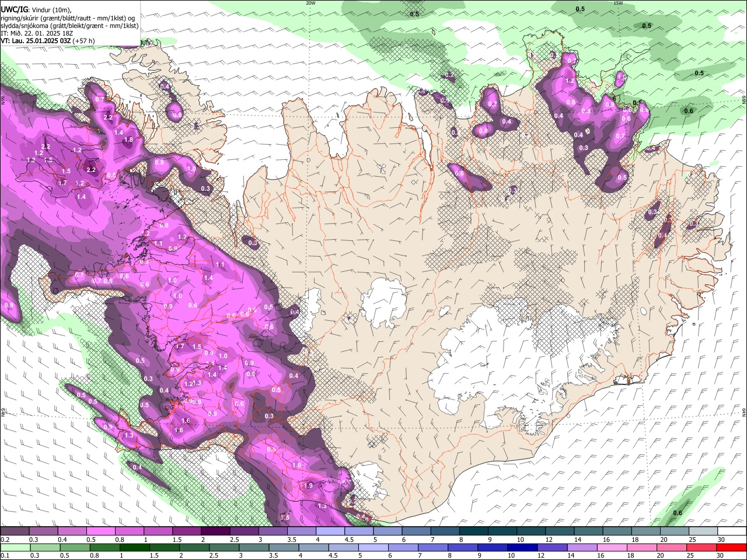The image size is (747, 560).
Task: Pick bottom-row pink swatch between 18 and 20
Action: coord(641,547)
